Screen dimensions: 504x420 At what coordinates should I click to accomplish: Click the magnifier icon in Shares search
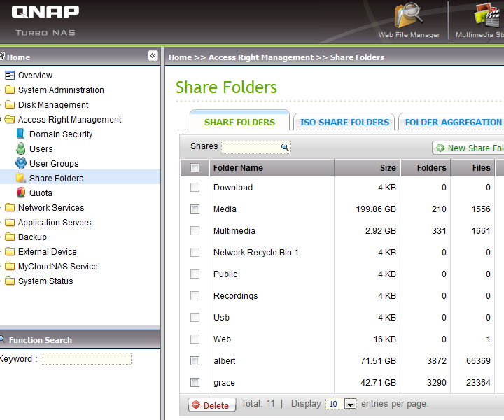click(285, 147)
